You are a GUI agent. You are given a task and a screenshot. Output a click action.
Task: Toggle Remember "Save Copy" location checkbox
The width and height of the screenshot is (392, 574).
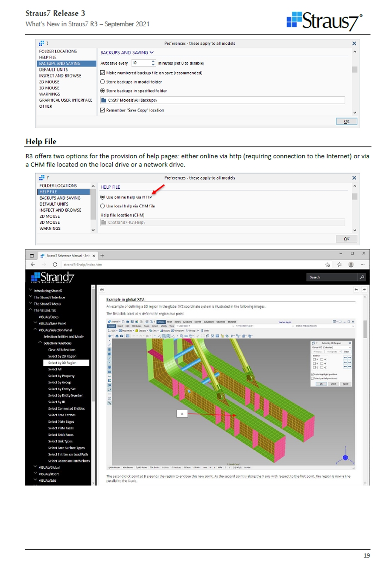tap(103, 110)
